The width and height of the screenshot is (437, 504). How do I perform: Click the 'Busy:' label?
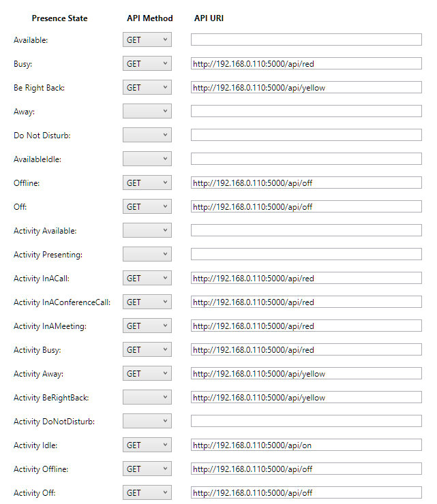click(23, 64)
